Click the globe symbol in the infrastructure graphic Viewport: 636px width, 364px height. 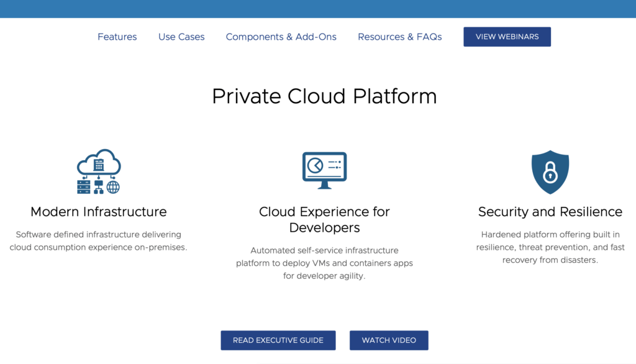coord(113,186)
